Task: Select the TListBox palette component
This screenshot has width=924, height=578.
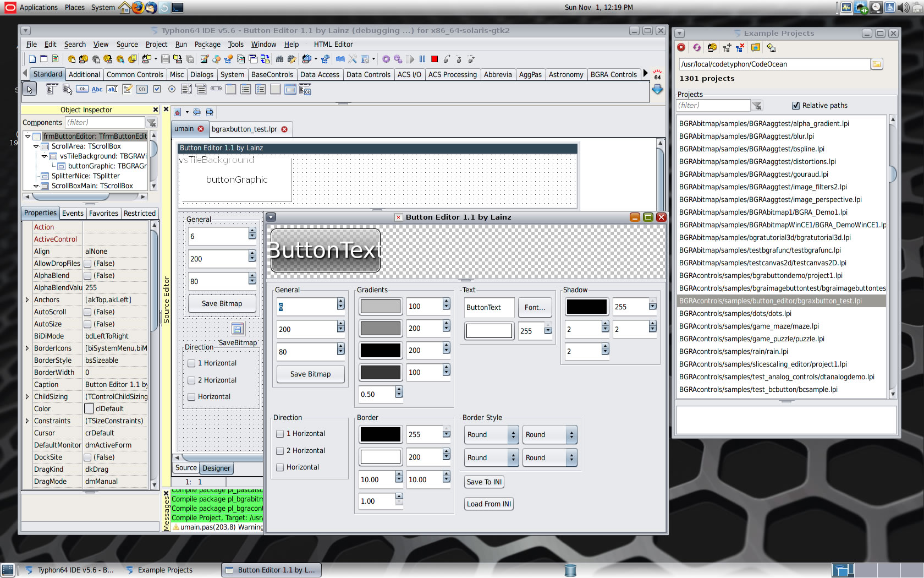Action: pos(186,89)
